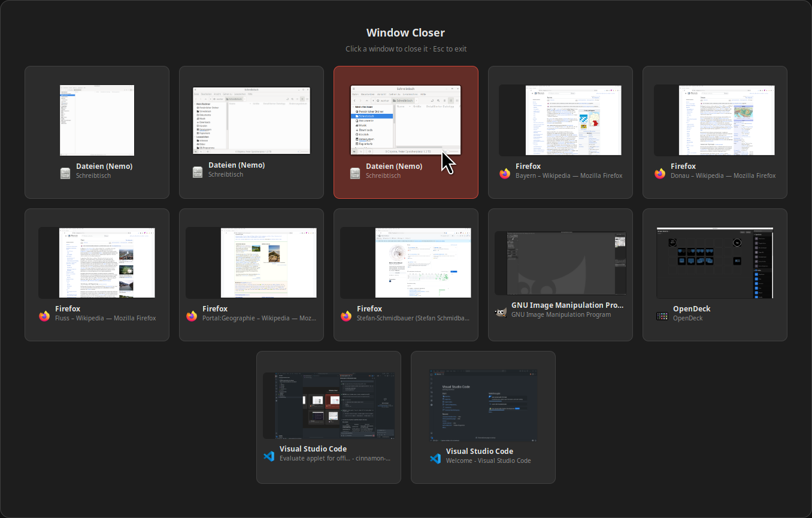
Task: Click the Firefox icon for Fluss – Wikipedia
Action: tap(44, 316)
